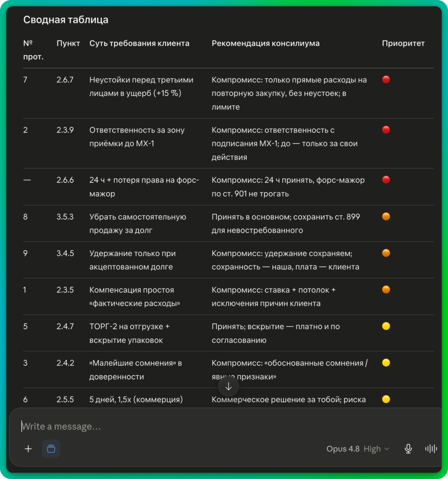Select cell Неустойки перед третьими лицами
The height and width of the screenshot is (479, 448).
tap(141, 87)
